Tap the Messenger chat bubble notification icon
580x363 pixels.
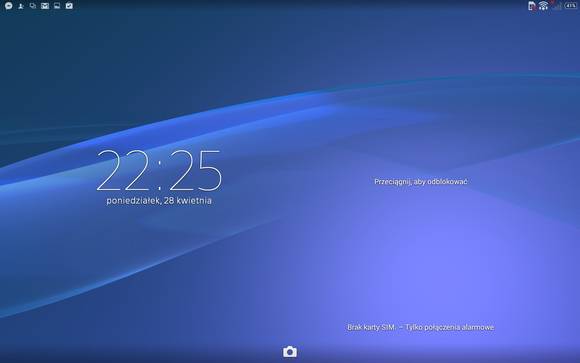pyautogui.click(x=9, y=6)
